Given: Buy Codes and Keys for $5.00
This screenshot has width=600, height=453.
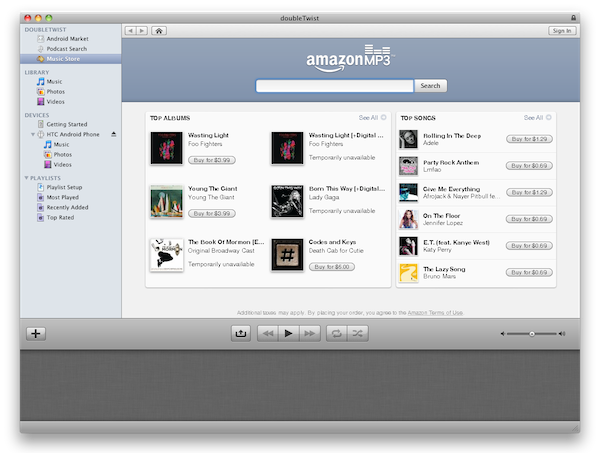Looking at the screenshot, I should (332, 267).
